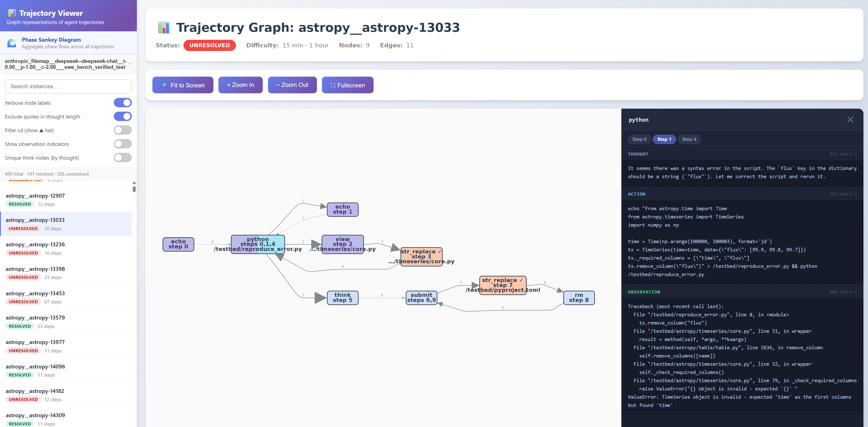The image size is (868, 427).
Task: Focus the Search instances field
Action: pos(68,86)
